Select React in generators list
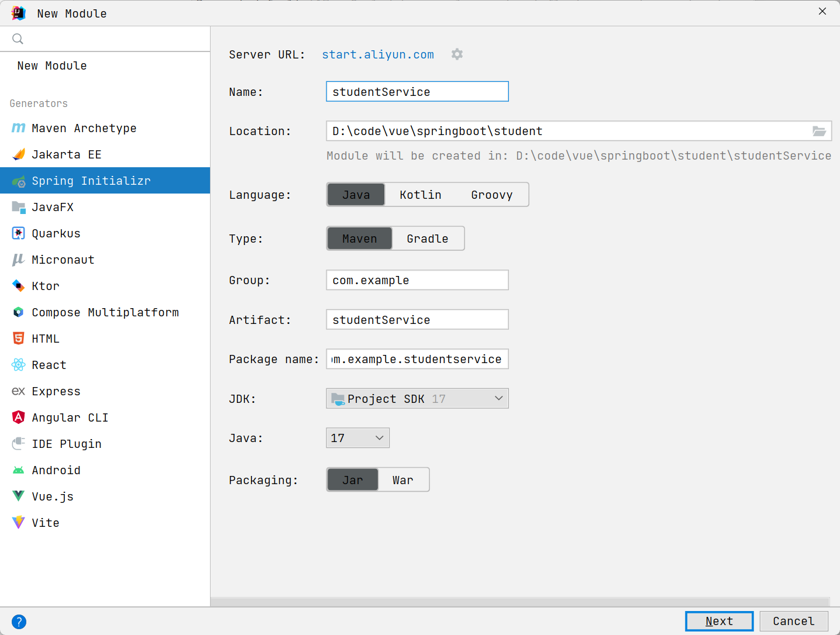Image resolution: width=840 pixels, height=635 pixels. point(105,365)
